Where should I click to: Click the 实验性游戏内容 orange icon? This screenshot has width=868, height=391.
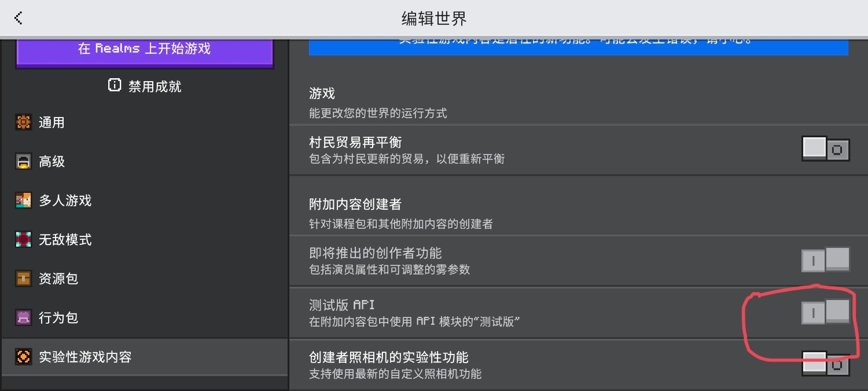coord(23,357)
